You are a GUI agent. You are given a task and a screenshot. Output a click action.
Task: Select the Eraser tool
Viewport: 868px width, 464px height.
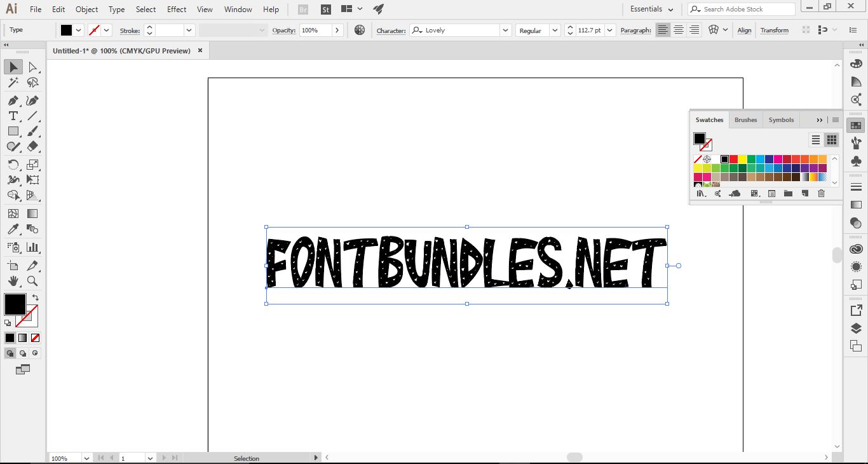[32, 146]
